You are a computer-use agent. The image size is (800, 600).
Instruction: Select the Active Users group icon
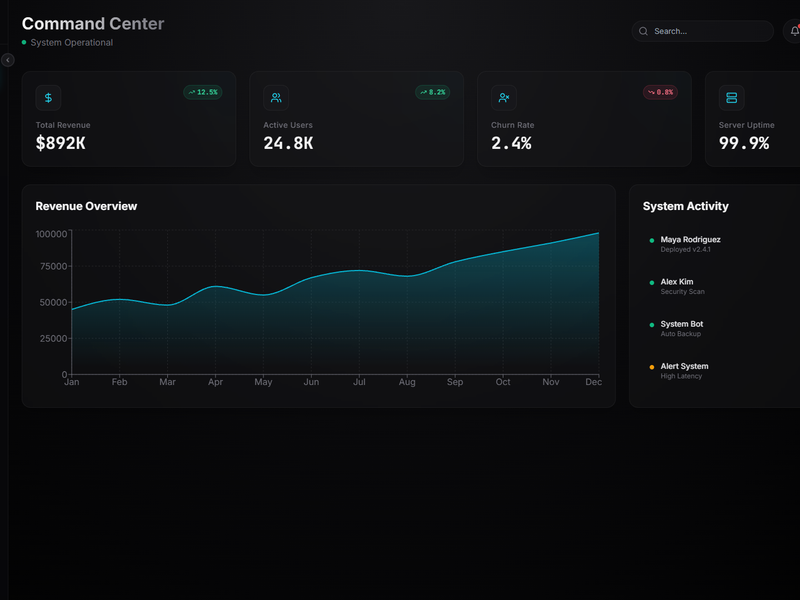pyautogui.click(x=275, y=98)
